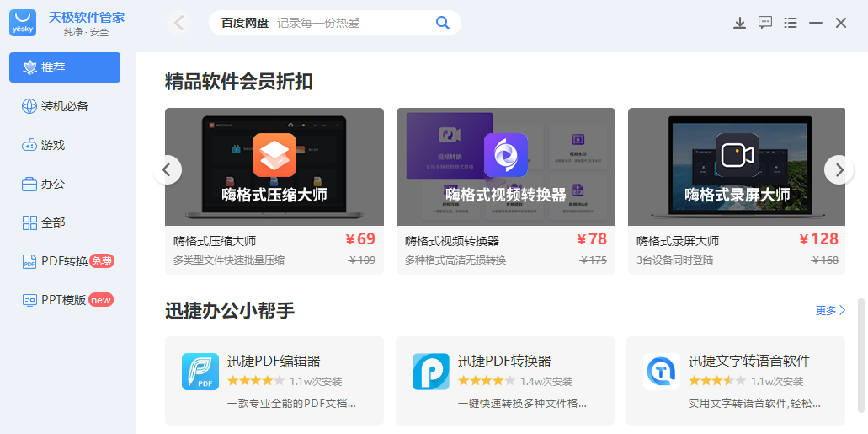Open the 迅捷PDF编辑器 title link
Screen dimensions: 868x434
[x=274, y=361]
